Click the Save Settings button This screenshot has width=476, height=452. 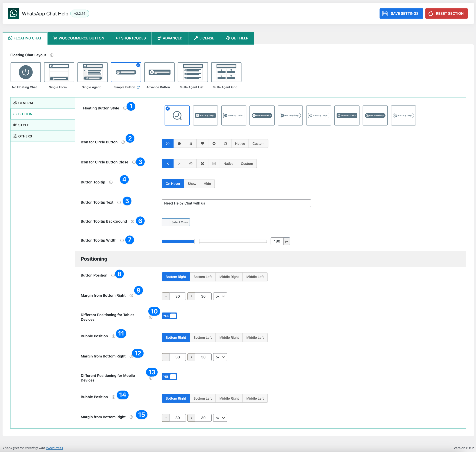click(401, 14)
